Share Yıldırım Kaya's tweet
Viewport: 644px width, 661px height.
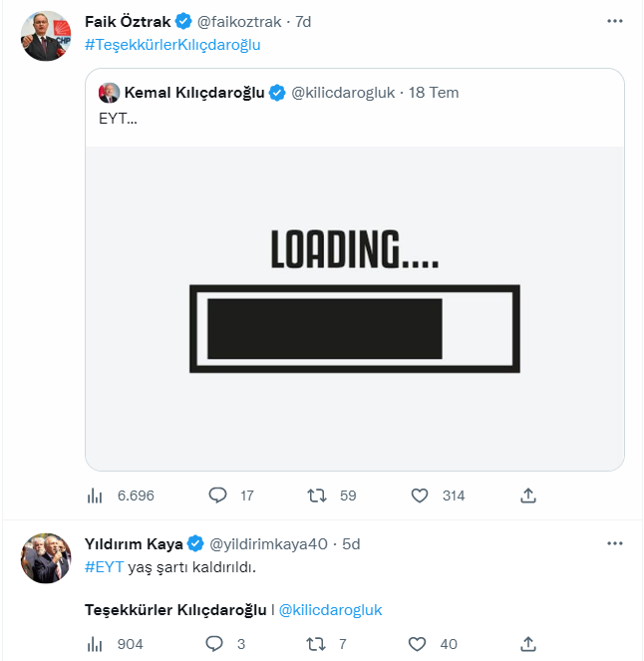[529, 644]
